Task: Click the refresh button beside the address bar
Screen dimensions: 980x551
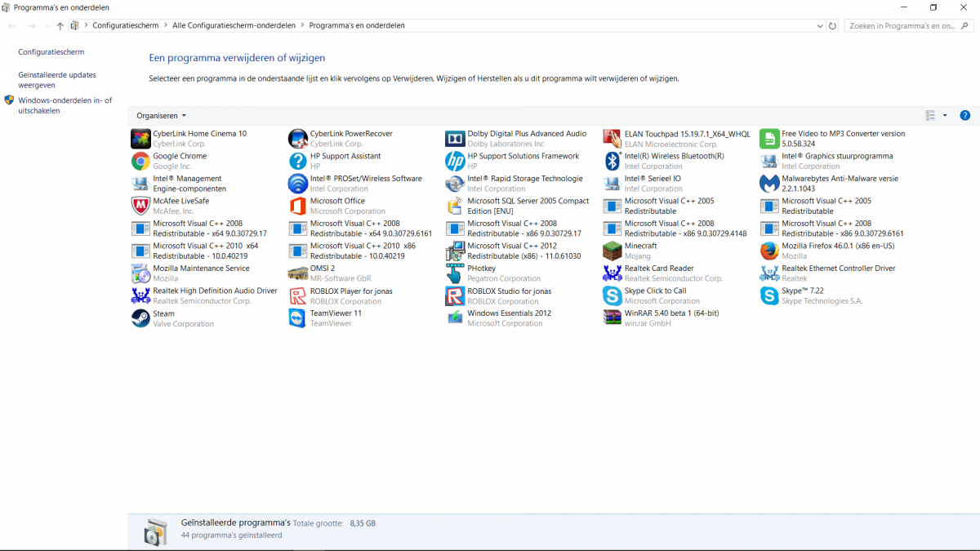Action: 832,25
